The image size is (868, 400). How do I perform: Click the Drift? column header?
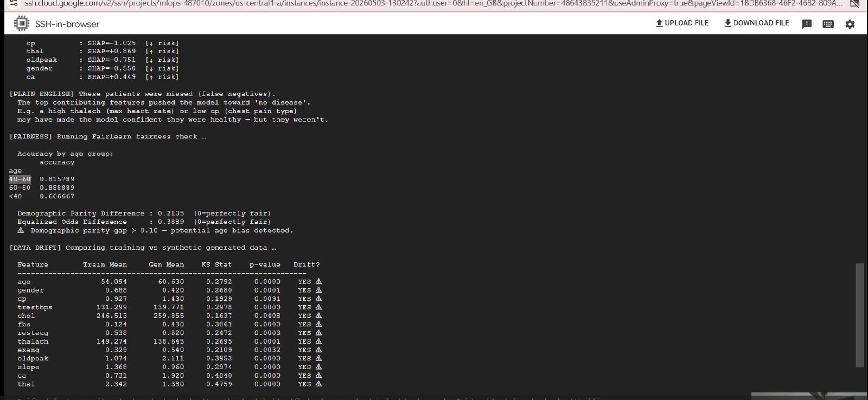click(x=307, y=265)
